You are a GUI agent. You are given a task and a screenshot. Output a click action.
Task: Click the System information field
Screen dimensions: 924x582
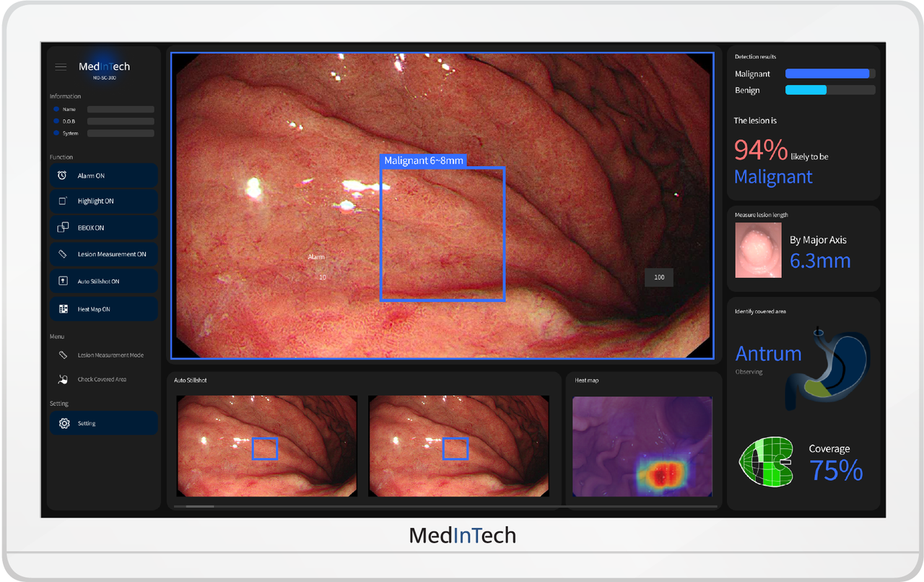coord(121,134)
